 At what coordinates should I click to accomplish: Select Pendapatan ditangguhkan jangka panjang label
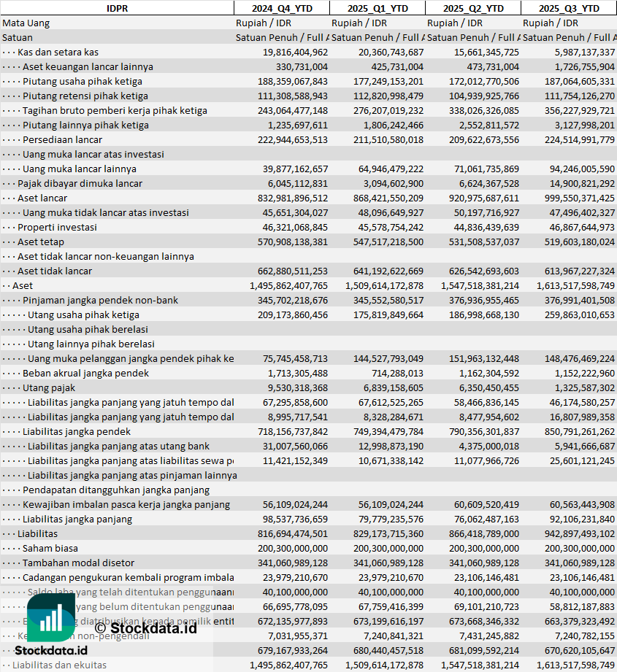pos(116,489)
